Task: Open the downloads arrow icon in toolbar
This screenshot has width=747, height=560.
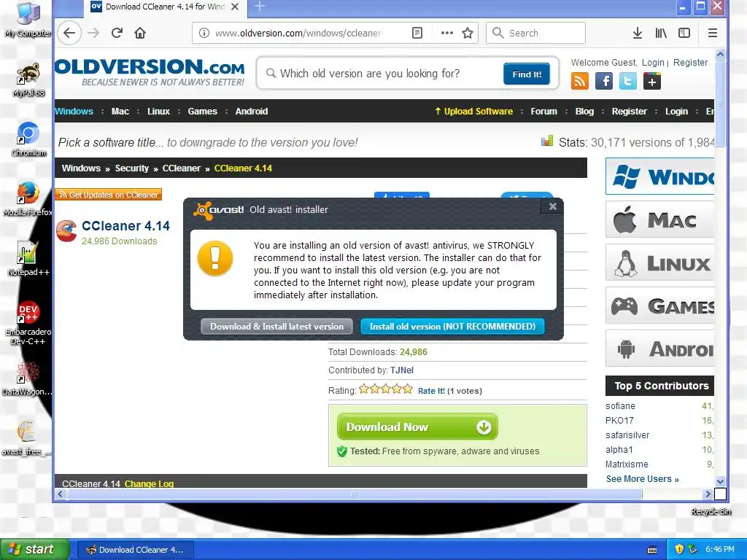Action: (638, 33)
